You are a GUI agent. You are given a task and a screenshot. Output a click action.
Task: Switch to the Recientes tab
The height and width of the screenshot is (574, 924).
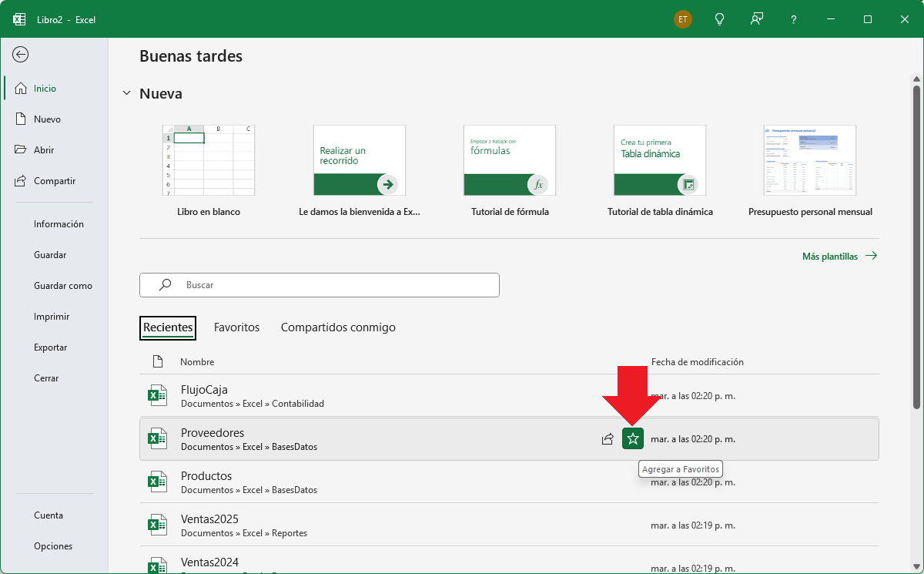coord(168,327)
